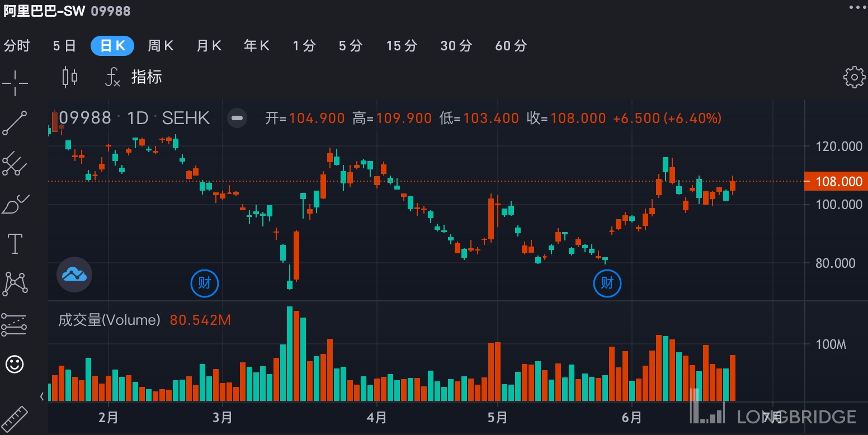Select the crosshair cursor tool

tap(15, 83)
